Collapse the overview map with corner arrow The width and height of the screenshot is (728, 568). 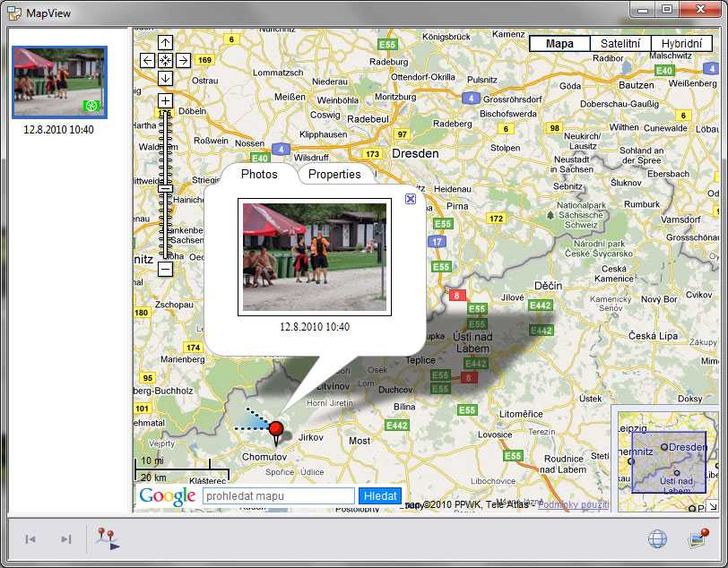click(x=713, y=507)
